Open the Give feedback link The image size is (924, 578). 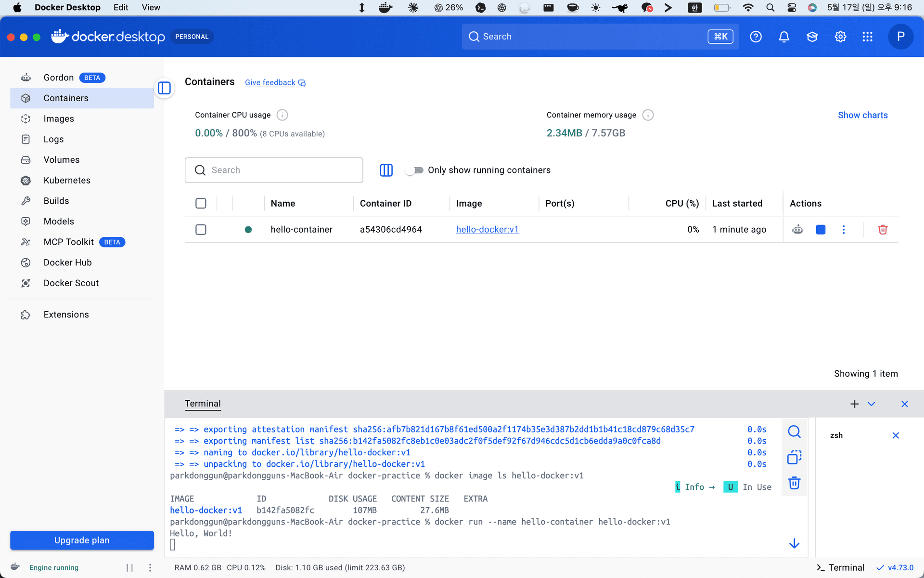pyautogui.click(x=275, y=82)
